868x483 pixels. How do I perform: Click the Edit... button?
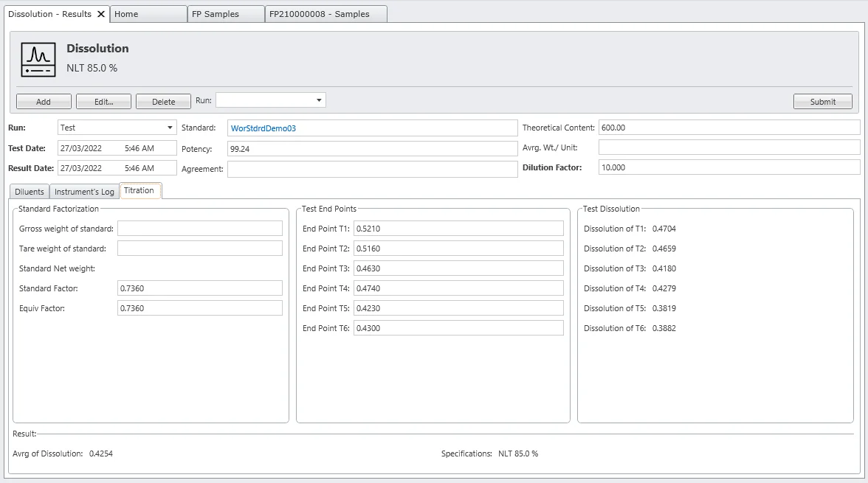(103, 102)
